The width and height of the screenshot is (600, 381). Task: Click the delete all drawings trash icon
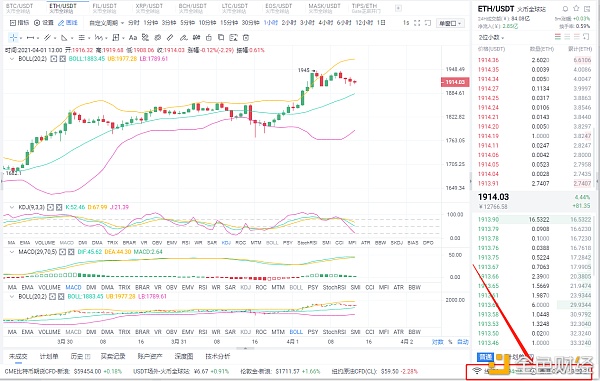[x=246, y=37]
